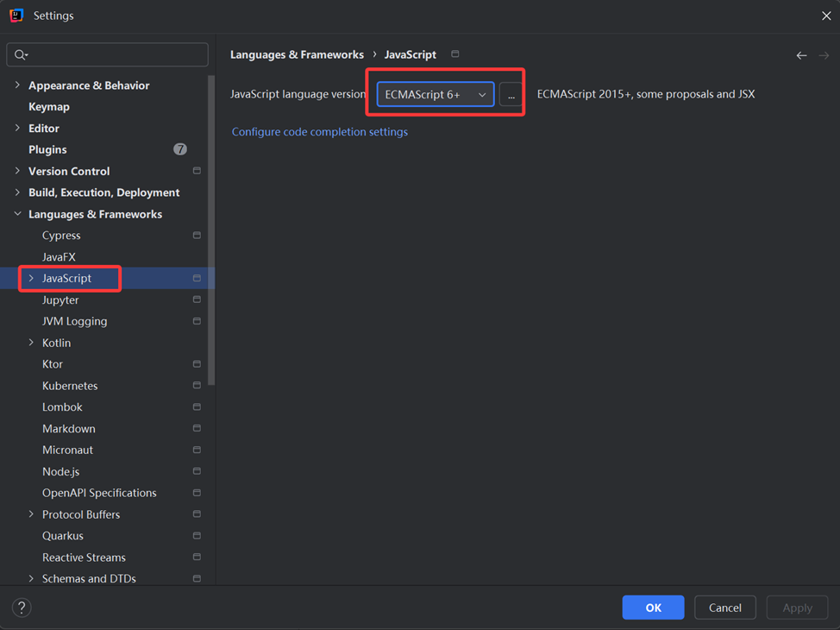The image size is (840, 630).
Task: Select Keymap in the settings tree
Action: click(x=49, y=107)
